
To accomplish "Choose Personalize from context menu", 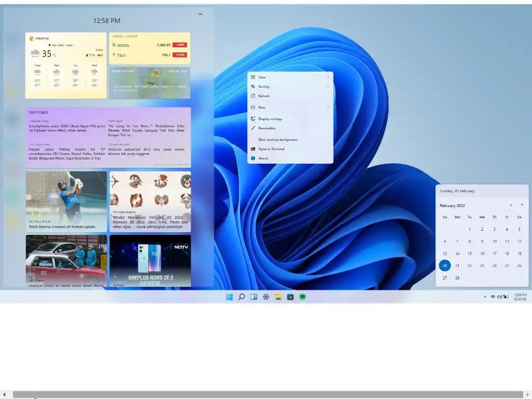I will click(290, 128).
